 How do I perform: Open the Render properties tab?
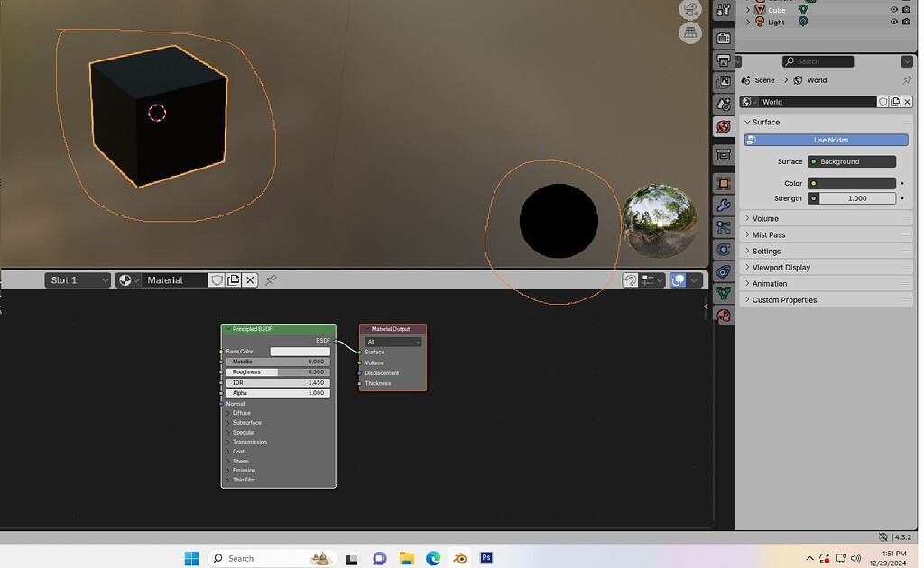(x=724, y=38)
